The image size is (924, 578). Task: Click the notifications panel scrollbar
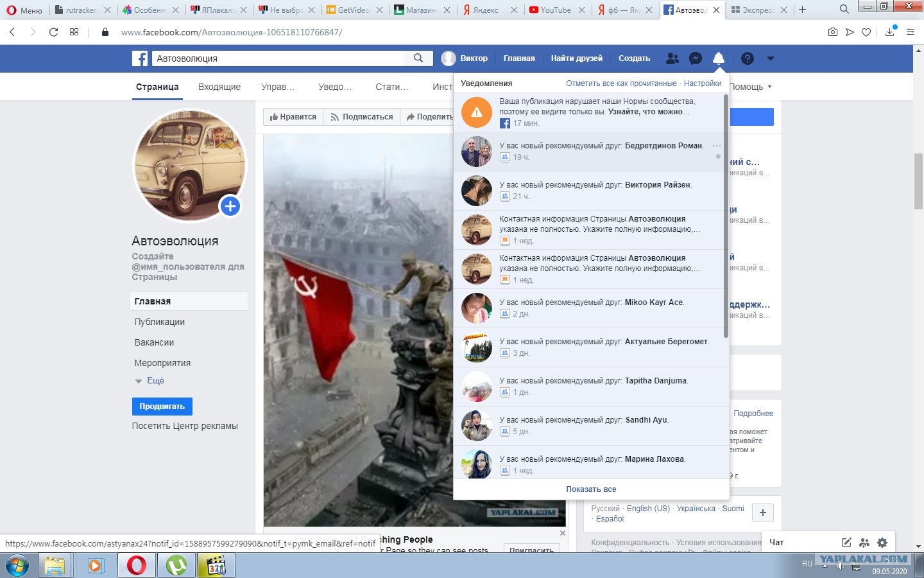[x=726, y=216]
